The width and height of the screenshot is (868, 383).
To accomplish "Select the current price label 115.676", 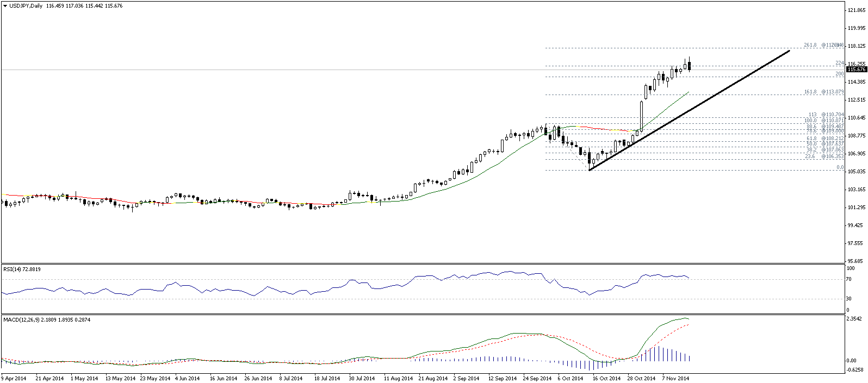I will (856, 70).
